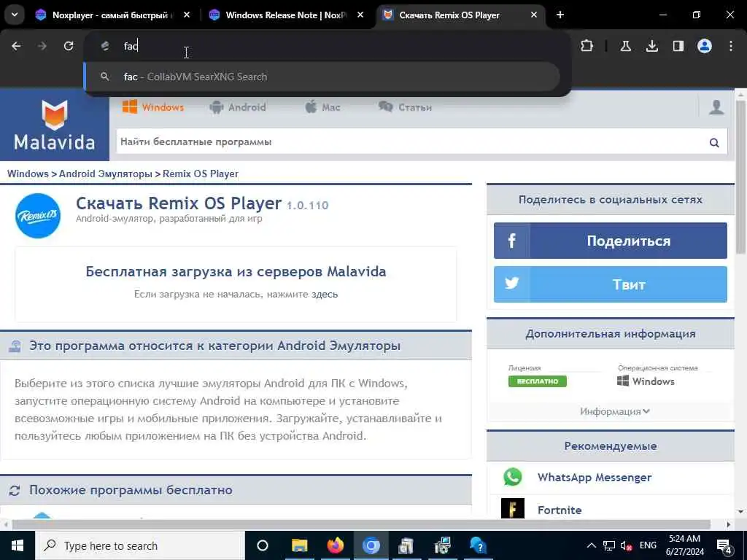
Task: Open the Extensions puzzle icon
Action: [x=587, y=46]
